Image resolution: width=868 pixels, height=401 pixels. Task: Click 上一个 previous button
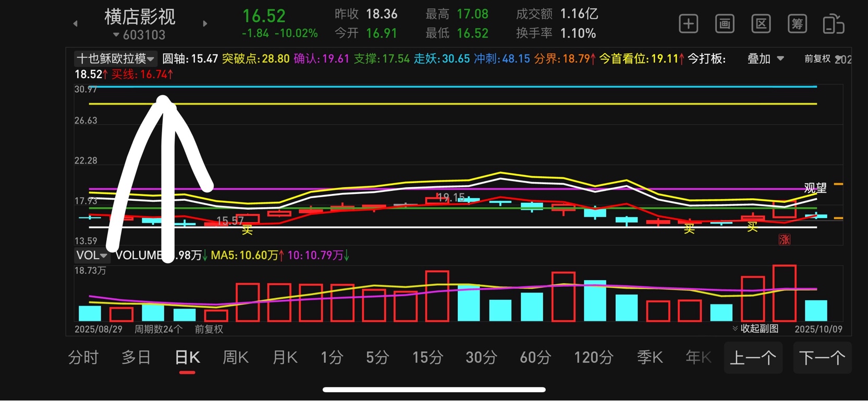(x=753, y=358)
